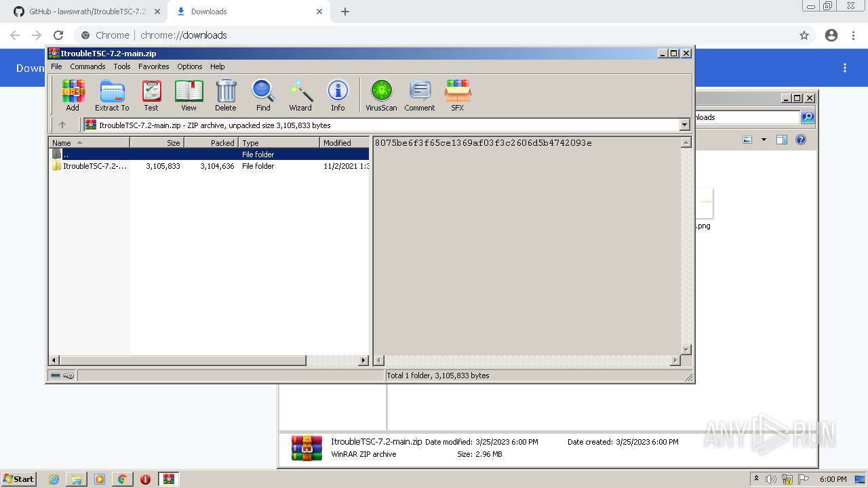868x488 pixels.
Task: Switch to Chrome via taskbar
Action: pyautogui.click(x=122, y=479)
